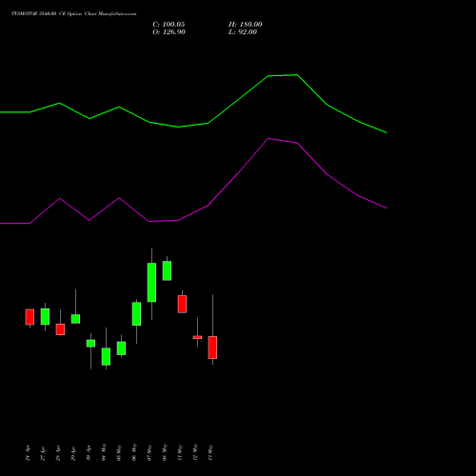The width and height of the screenshot is (476, 476).
Task: Select the 28 Apr date label
Action: pyautogui.click(x=58, y=453)
